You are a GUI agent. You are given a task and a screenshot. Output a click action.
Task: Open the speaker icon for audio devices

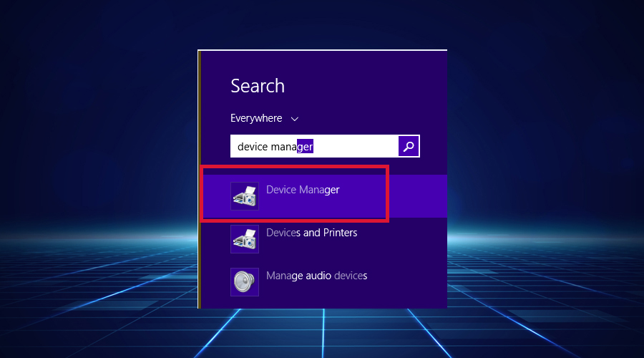245,282
